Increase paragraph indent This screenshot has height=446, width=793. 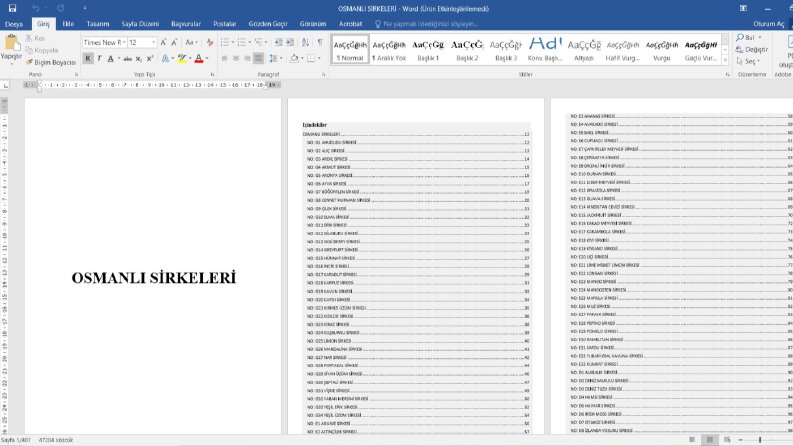[290, 42]
